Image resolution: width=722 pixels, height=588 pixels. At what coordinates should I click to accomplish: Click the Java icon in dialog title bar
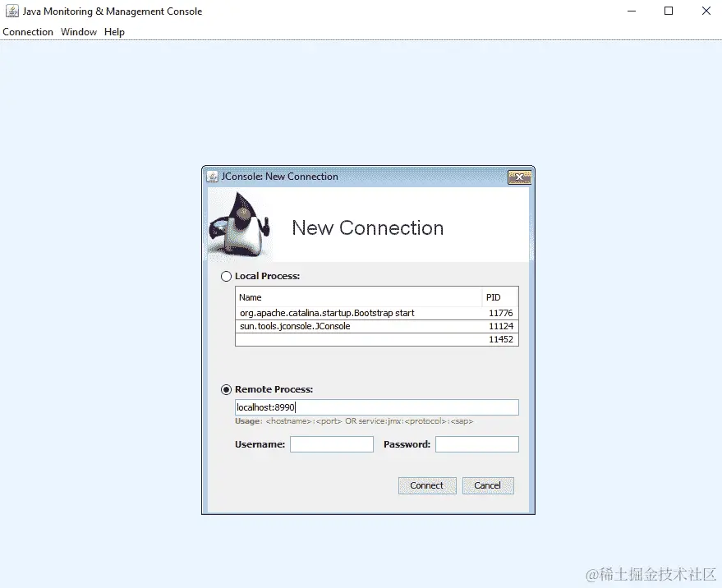click(212, 177)
